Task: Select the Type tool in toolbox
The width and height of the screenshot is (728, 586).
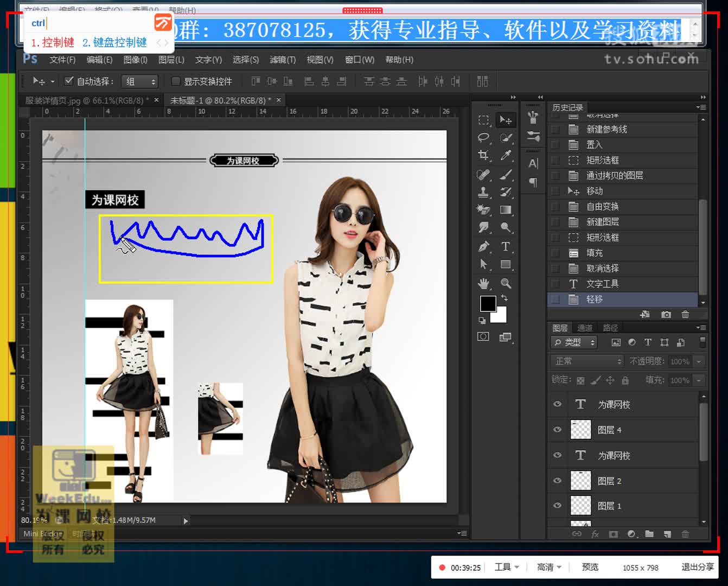Action: point(506,246)
